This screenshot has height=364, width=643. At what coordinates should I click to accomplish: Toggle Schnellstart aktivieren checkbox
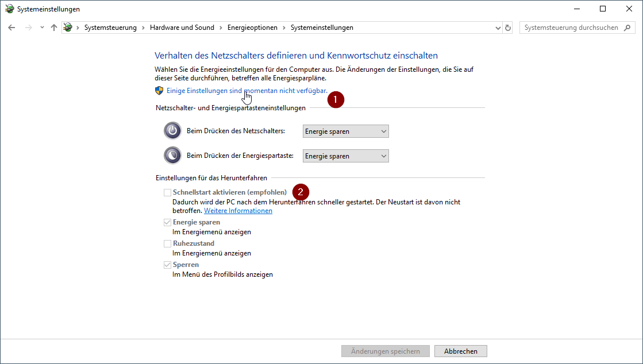pos(167,192)
